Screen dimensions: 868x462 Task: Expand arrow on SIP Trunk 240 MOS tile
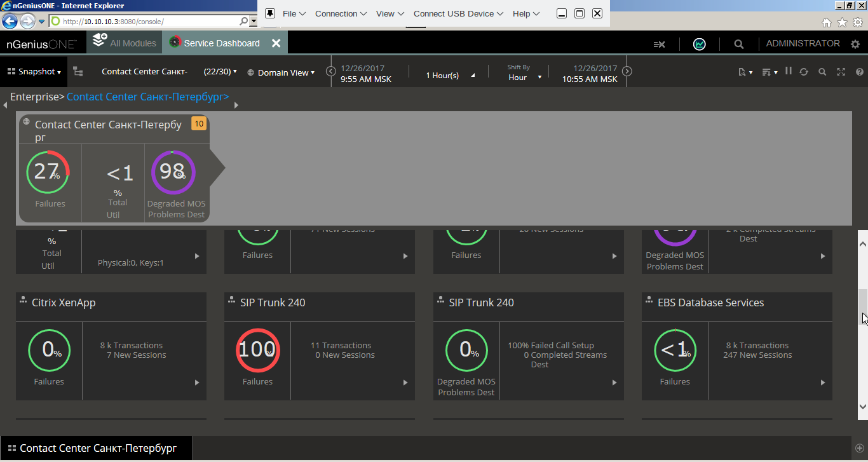(x=614, y=383)
